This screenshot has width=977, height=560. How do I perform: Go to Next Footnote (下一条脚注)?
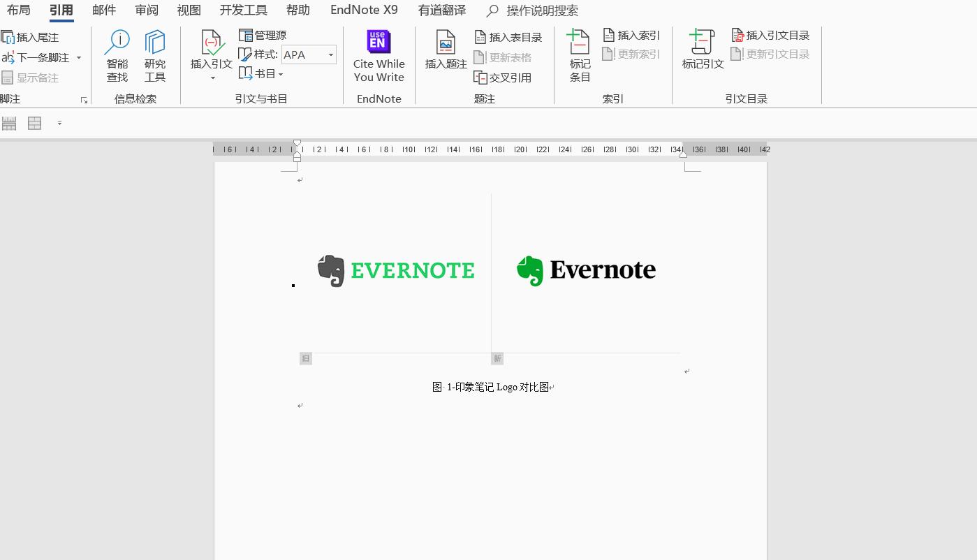[36, 57]
